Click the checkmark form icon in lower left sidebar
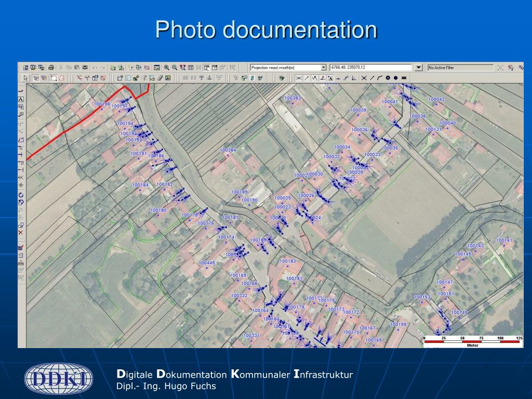 pos(21,247)
